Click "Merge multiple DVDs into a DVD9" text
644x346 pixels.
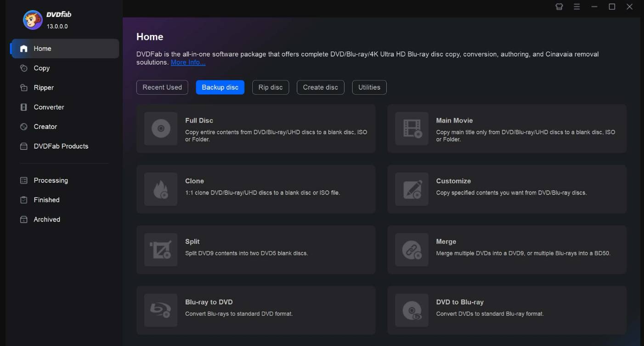(523, 253)
